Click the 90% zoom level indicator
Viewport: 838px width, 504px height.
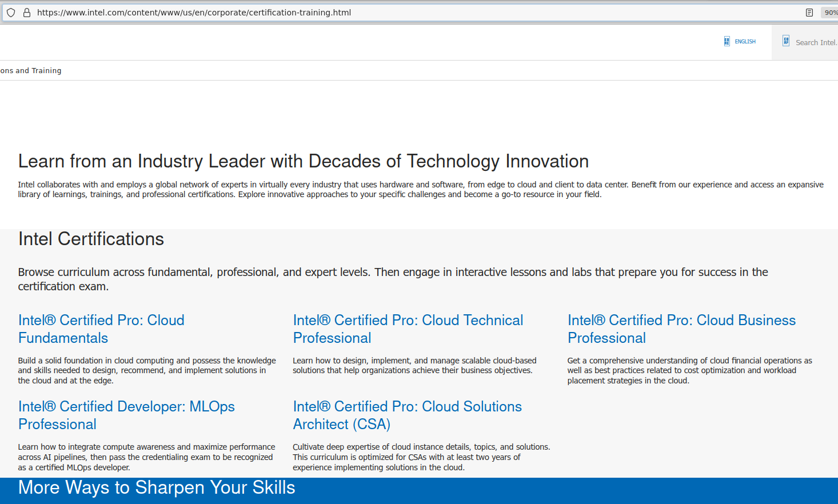(830, 13)
